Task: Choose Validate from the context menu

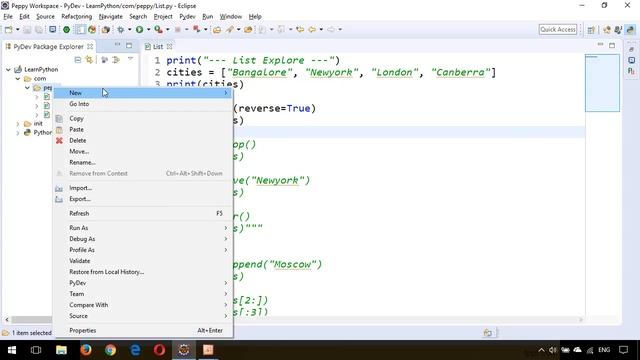Action: tap(143, 261)
